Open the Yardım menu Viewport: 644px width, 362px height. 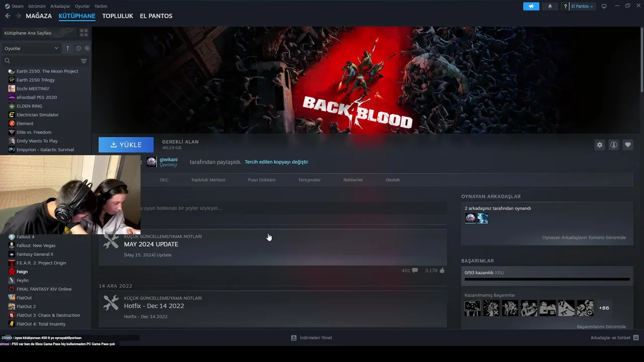click(101, 6)
